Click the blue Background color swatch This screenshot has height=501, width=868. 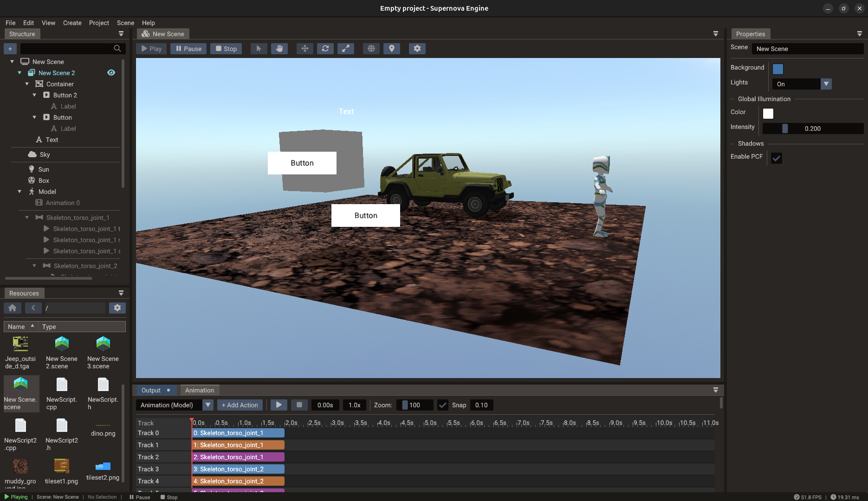tap(777, 69)
